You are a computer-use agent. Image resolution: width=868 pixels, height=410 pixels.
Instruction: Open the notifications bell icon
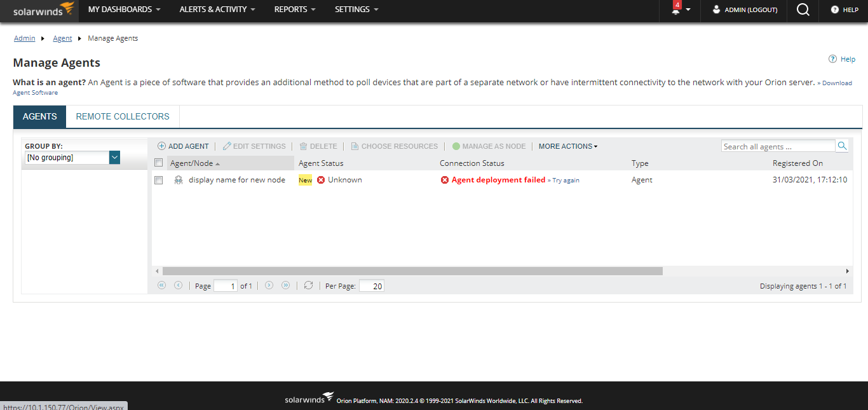(675, 10)
